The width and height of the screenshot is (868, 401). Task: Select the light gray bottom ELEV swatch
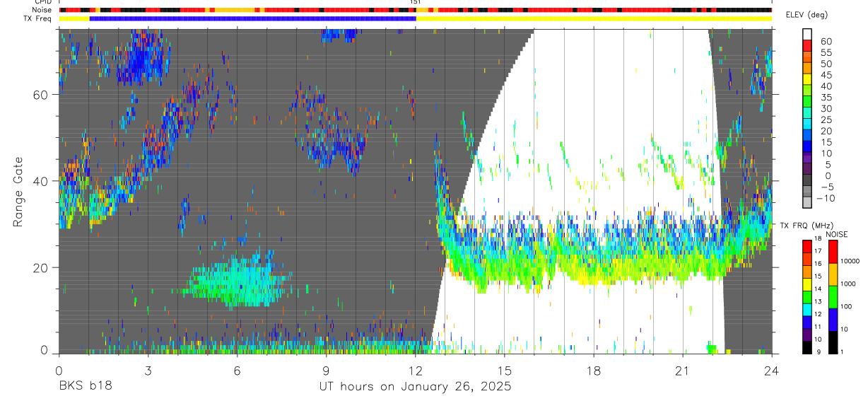[x=807, y=202]
